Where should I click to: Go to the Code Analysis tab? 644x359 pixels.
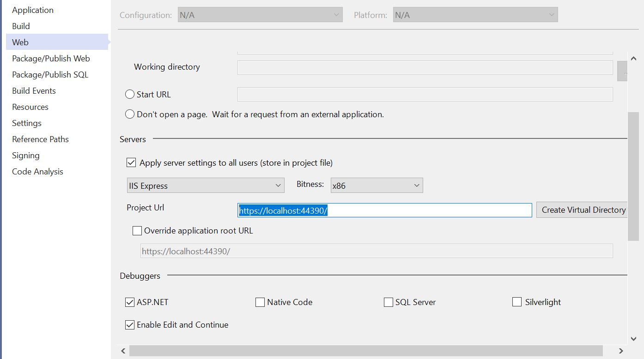(37, 172)
